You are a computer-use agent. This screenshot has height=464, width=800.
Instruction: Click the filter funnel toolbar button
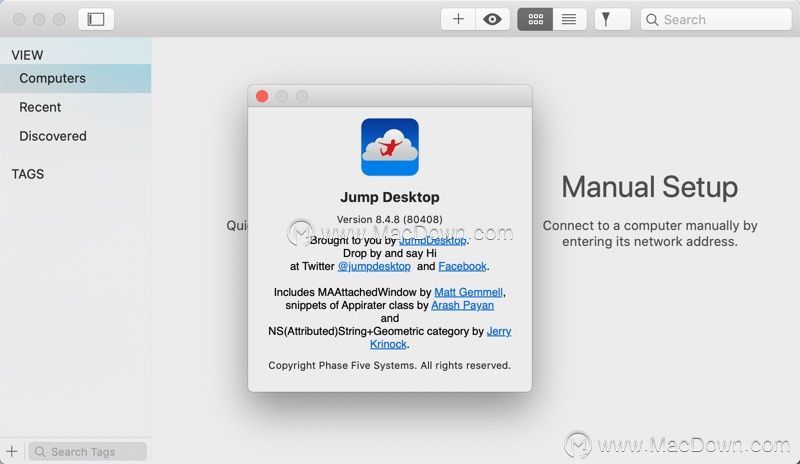pyautogui.click(x=612, y=19)
